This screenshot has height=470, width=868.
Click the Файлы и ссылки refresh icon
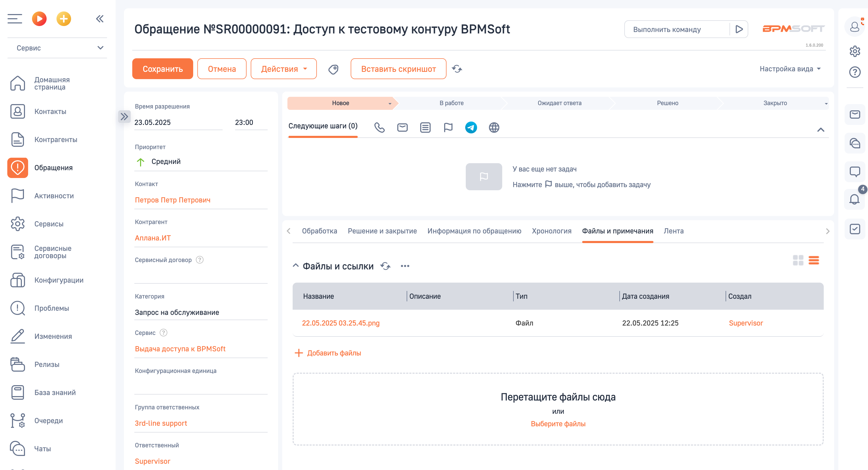pos(385,266)
